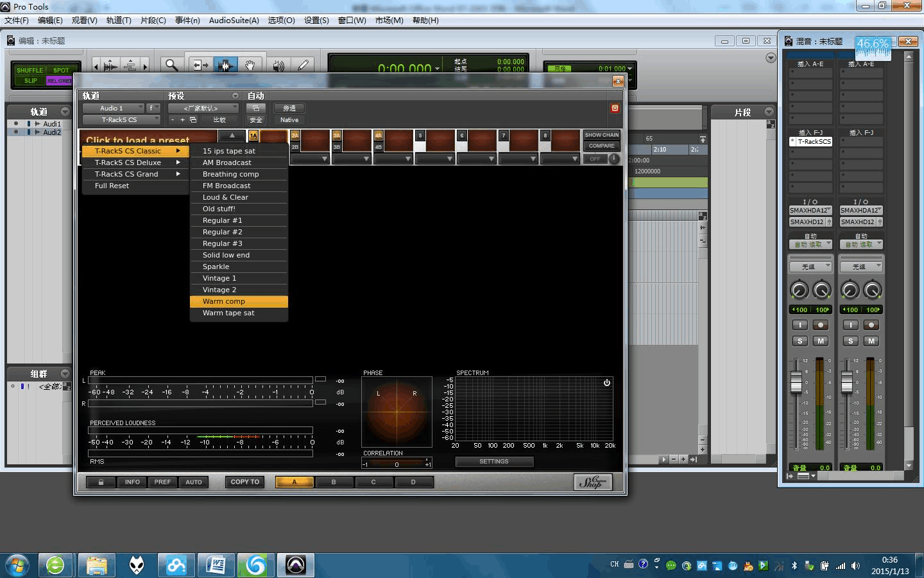Click SHOW CHAIN button

click(602, 136)
